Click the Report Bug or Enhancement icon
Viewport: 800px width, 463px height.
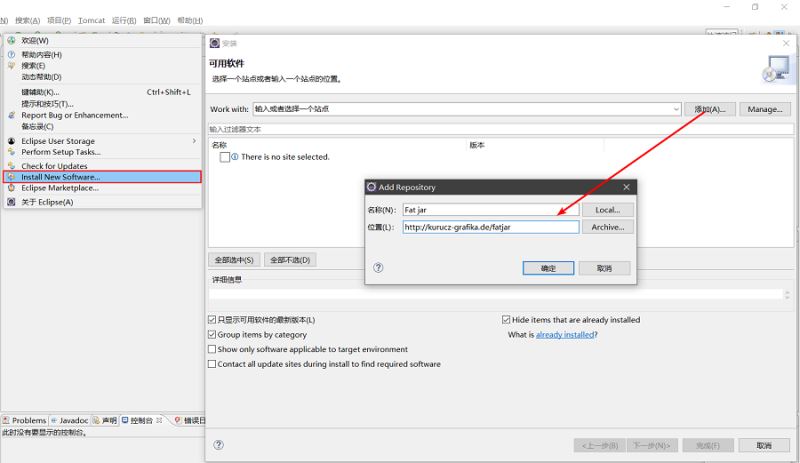point(11,115)
